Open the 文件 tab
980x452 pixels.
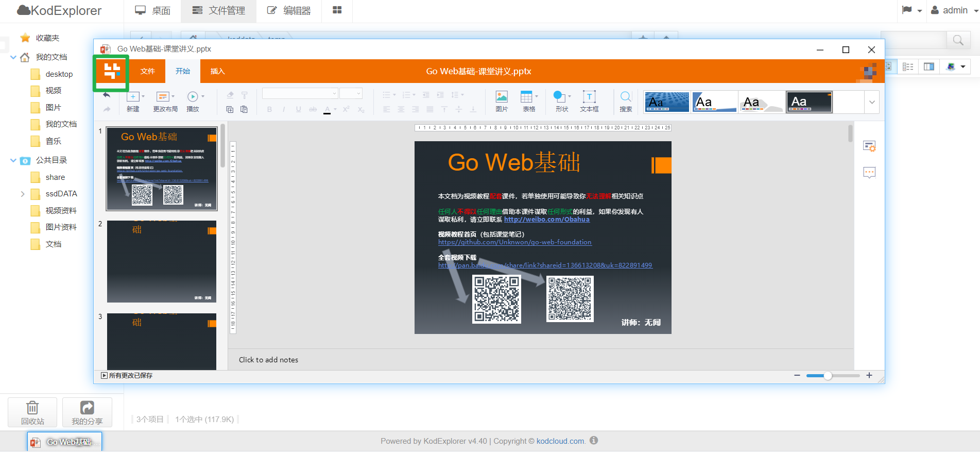click(x=148, y=71)
